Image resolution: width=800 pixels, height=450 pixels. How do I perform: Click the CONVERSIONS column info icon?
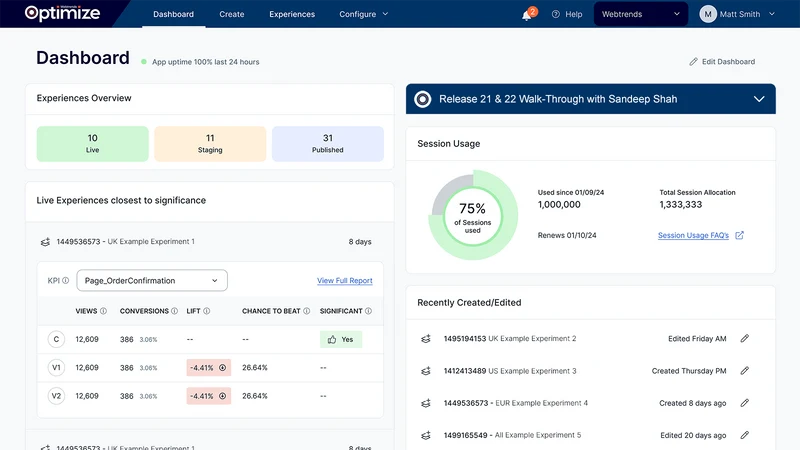click(x=174, y=311)
